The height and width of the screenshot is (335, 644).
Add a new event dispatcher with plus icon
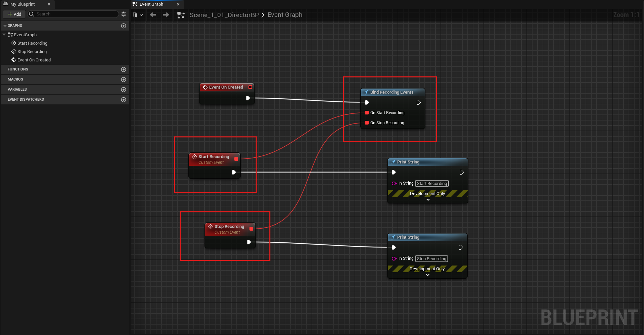click(x=124, y=100)
